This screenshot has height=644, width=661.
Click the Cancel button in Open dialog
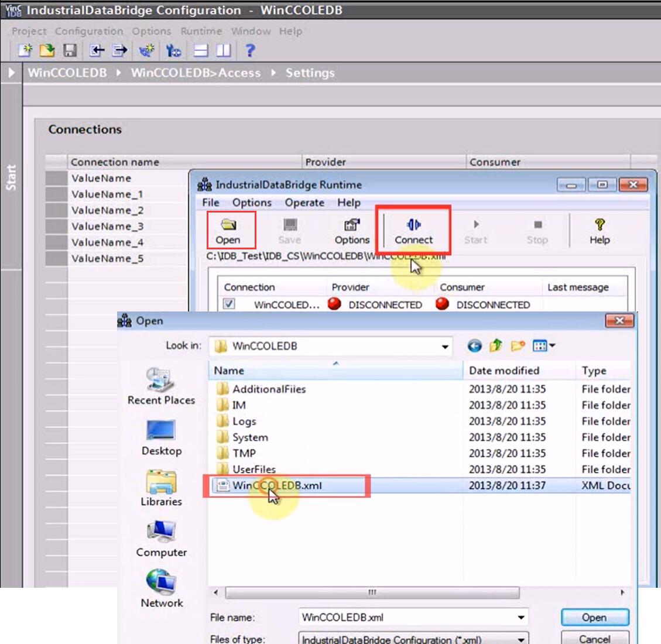click(595, 639)
